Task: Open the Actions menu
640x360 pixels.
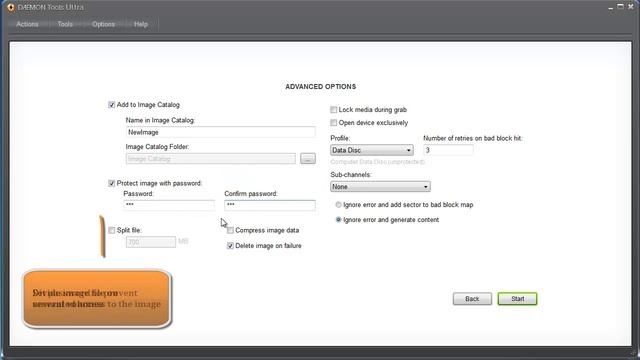Action: (x=27, y=24)
